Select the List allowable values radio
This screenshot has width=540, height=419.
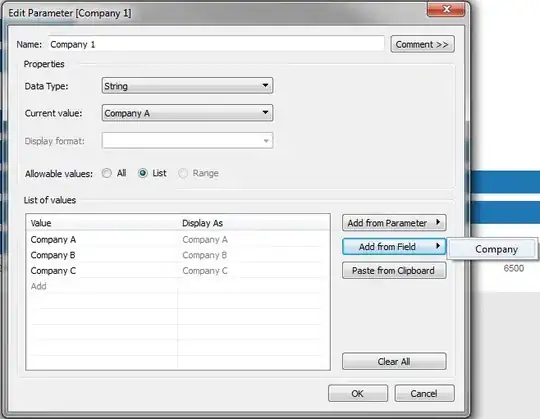tap(143, 173)
